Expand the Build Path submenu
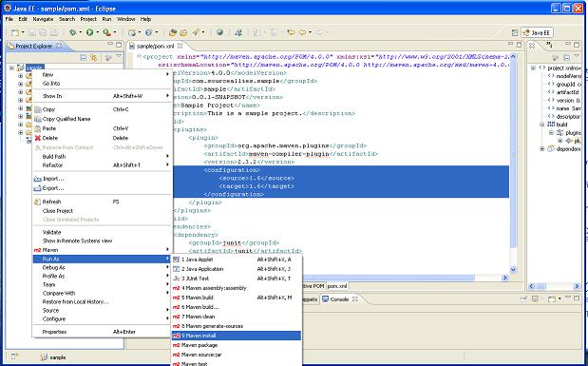The image size is (588, 366). tap(102, 157)
